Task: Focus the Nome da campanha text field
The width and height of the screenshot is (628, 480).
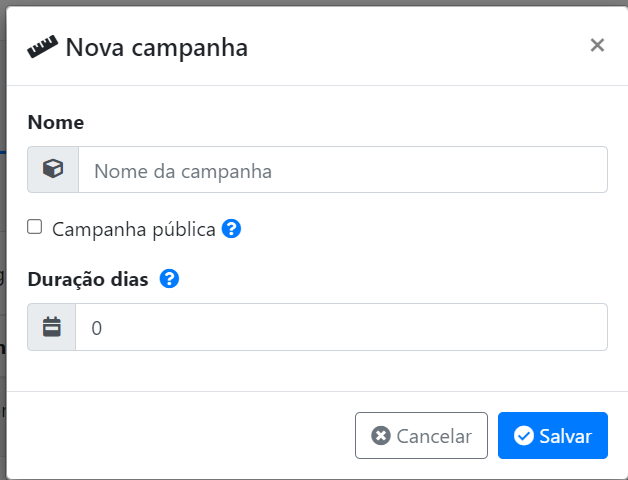Action: coord(343,169)
